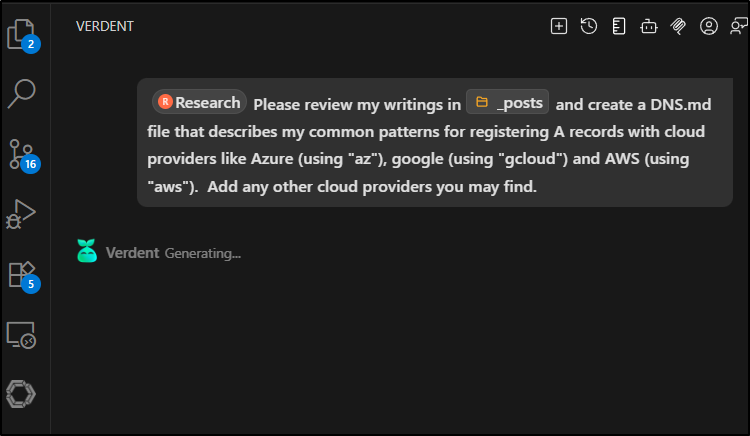Click the _posts folder chip
The height and width of the screenshot is (436, 750).
coord(507,102)
